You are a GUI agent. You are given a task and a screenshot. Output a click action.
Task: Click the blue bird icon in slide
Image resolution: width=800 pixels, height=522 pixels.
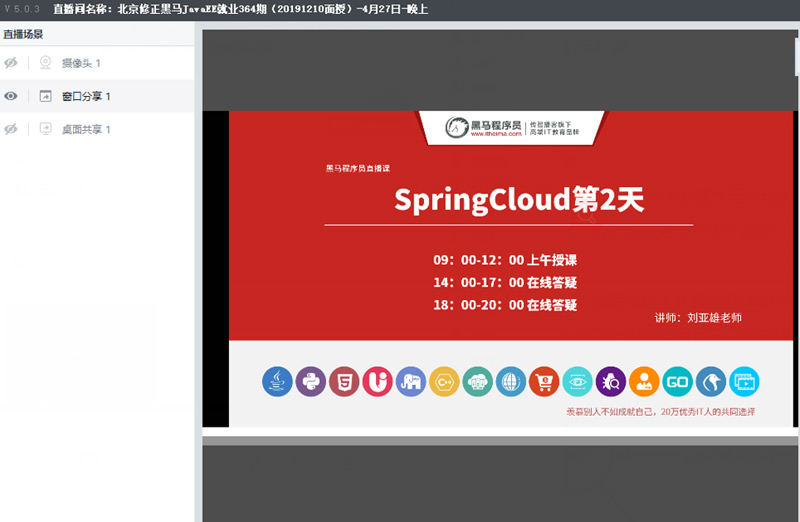click(x=711, y=382)
